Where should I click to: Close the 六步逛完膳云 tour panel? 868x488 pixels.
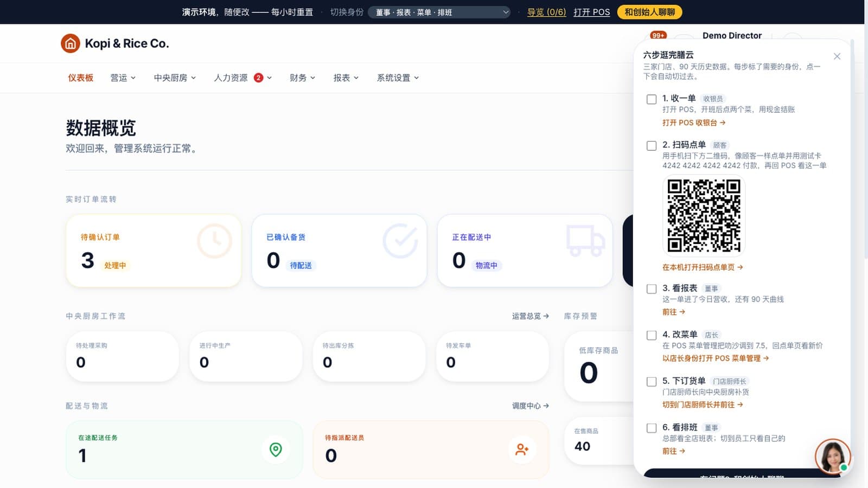pyautogui.click(x=837, y=56)
